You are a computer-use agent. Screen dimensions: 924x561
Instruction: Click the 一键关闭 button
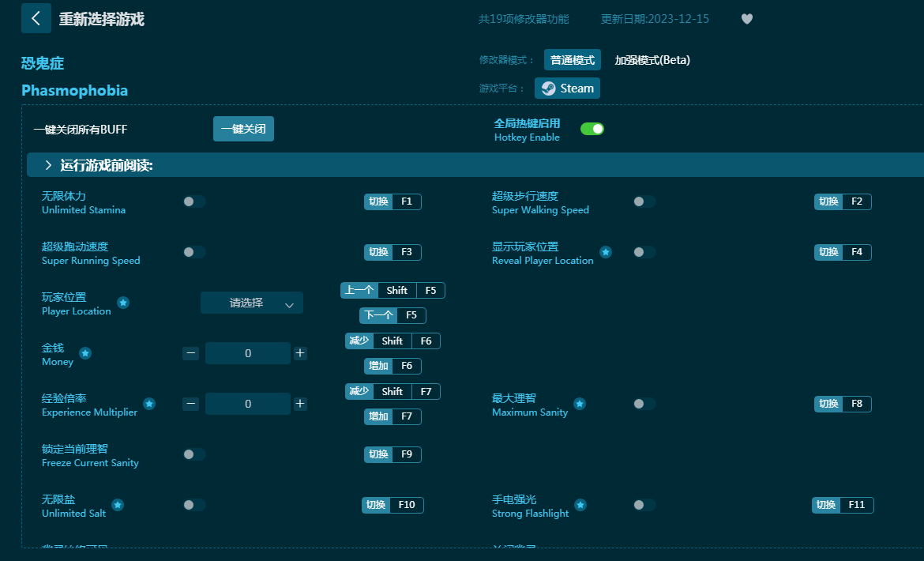pyautogui.click(x=243, y=129)
